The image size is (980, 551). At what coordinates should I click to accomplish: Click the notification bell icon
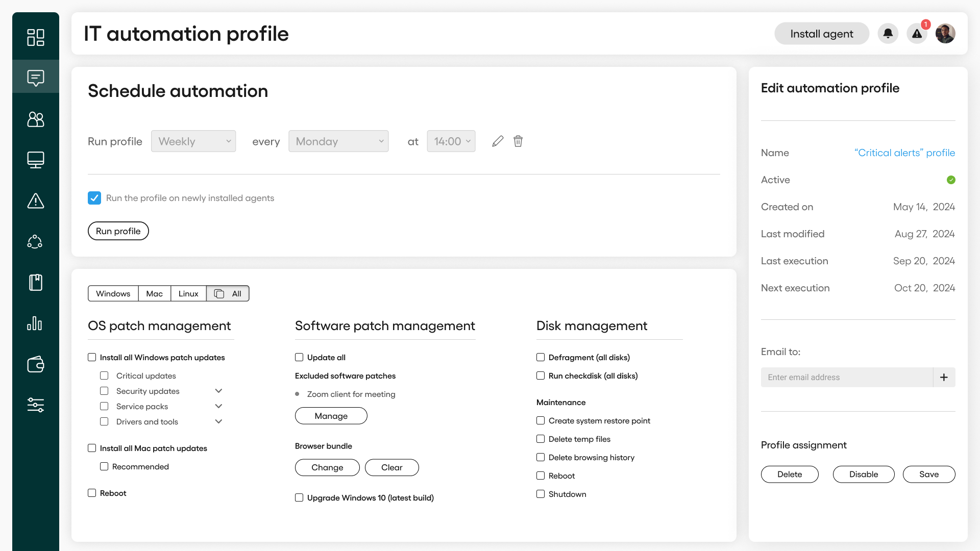point(888,34)
